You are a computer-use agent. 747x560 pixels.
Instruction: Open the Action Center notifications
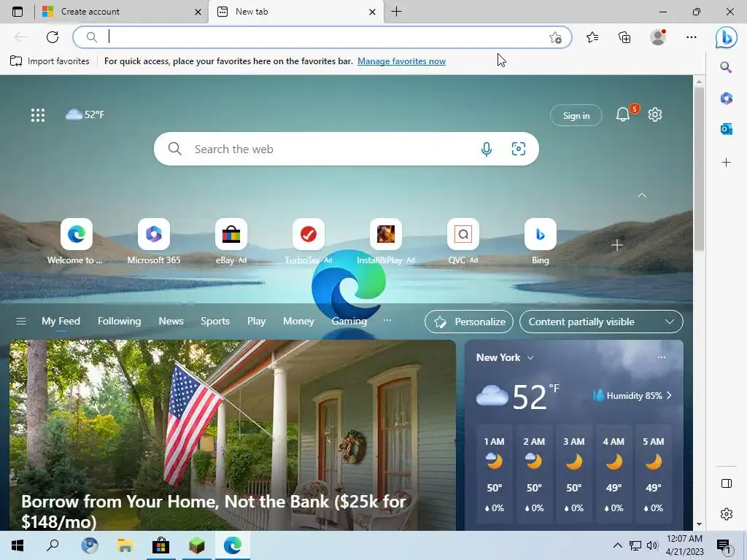click(x=724, y=546)
